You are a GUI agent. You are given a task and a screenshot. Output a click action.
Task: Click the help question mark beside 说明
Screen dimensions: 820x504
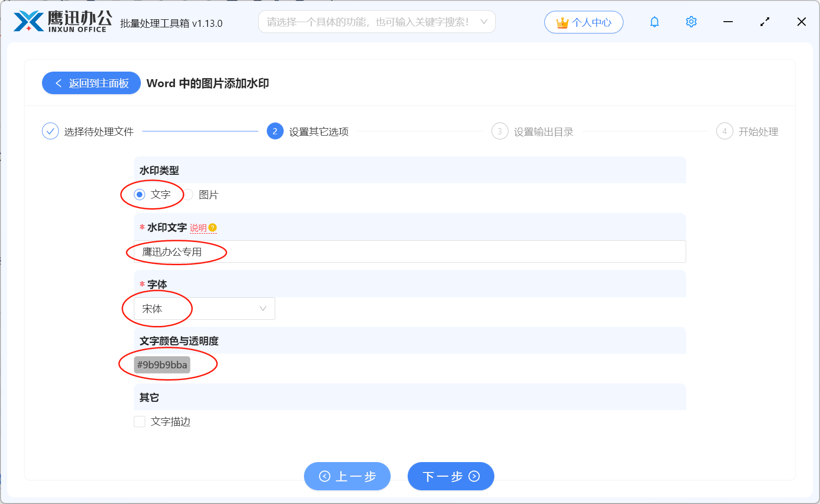(x=213, y=228)
